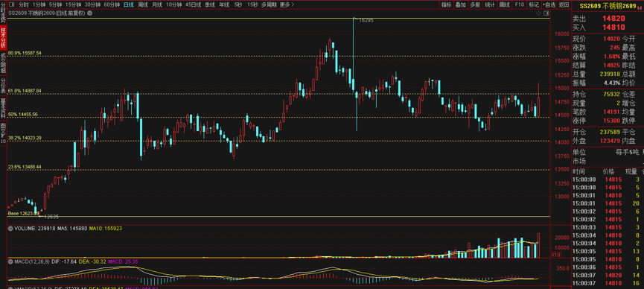Select the 10分钟 period
This screenshot has width=644, height=289.
coord(174,5)
